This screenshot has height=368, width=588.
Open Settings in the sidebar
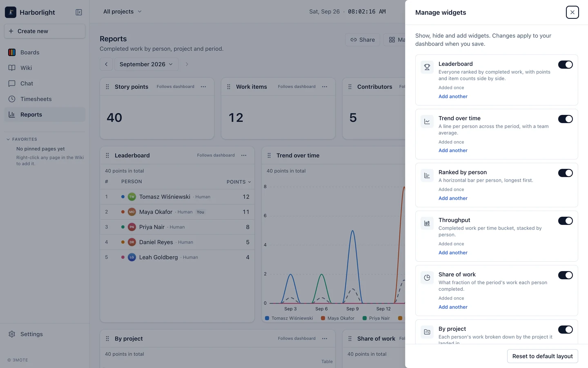[x=45, y=334]
